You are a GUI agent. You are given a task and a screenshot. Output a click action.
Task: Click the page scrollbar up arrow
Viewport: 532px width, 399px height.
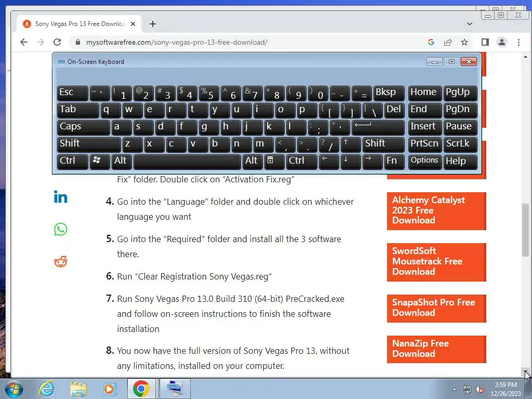[525, 57]
